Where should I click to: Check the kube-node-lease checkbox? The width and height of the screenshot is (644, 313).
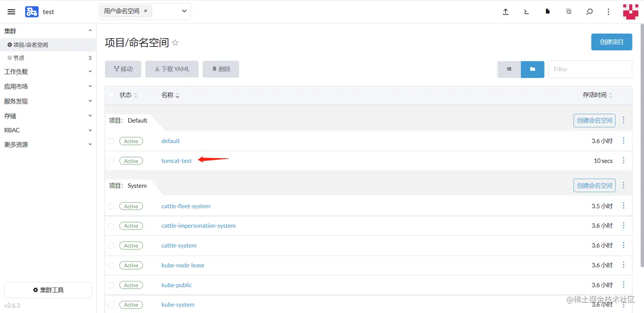coord(111,265)
